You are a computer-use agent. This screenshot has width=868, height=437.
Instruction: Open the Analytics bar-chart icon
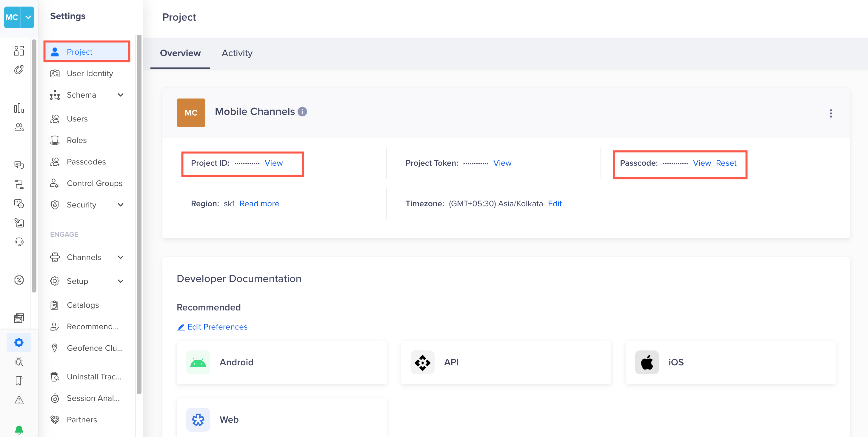tap(19, 108)
